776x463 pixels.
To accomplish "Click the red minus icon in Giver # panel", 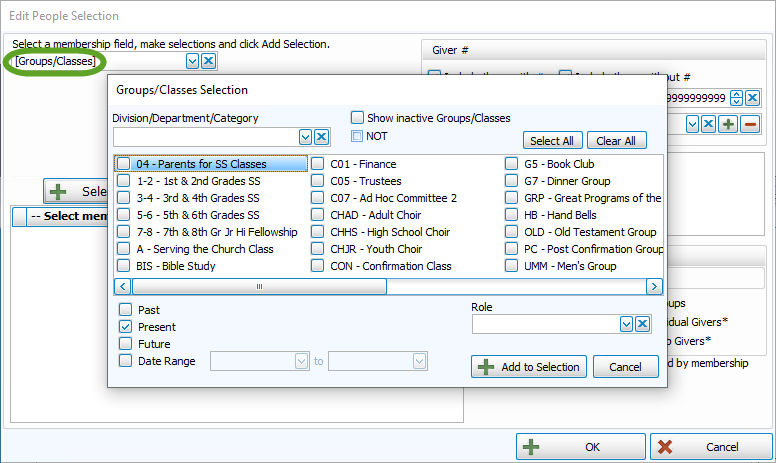I will click(750, 124).
